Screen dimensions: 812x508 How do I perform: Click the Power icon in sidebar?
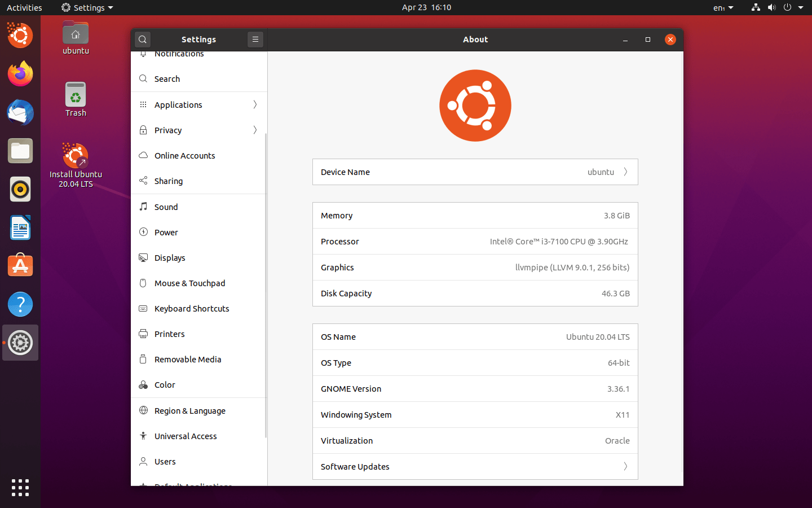point(143,232)
